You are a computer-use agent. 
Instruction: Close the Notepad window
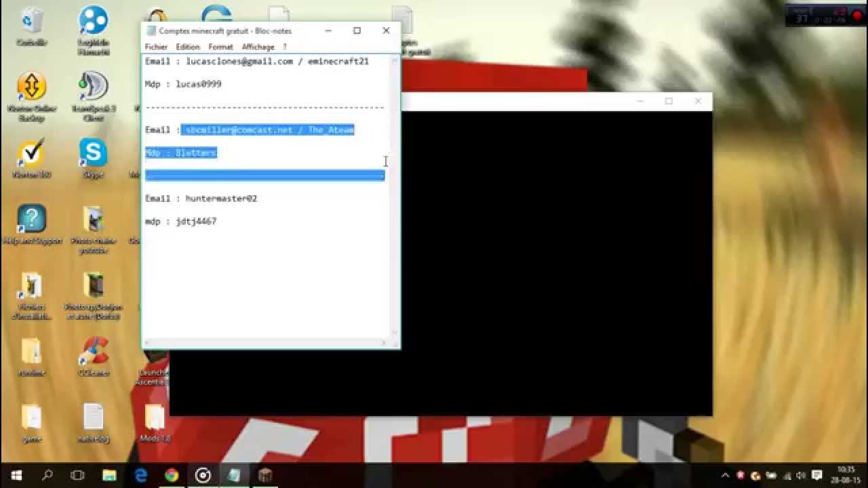point(386,30)
